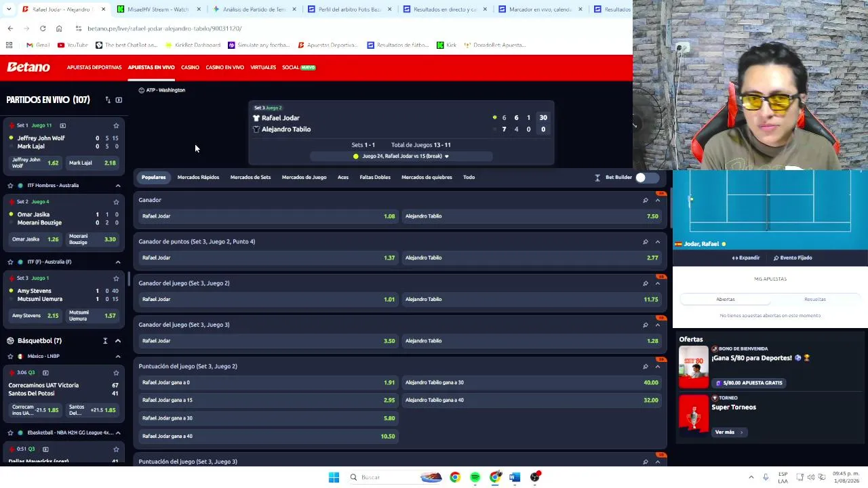Click the browser back arrow

click(x=10, y=28)
